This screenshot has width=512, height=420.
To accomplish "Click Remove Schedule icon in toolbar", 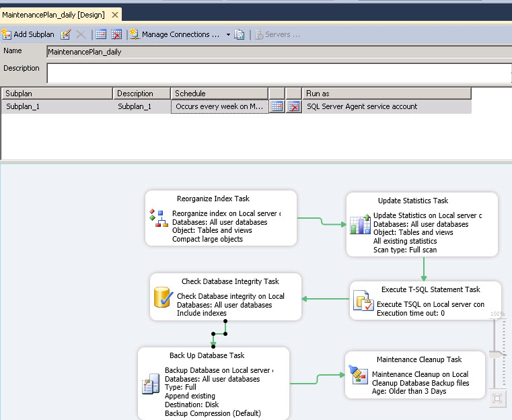I will click(x=116, y=34).
